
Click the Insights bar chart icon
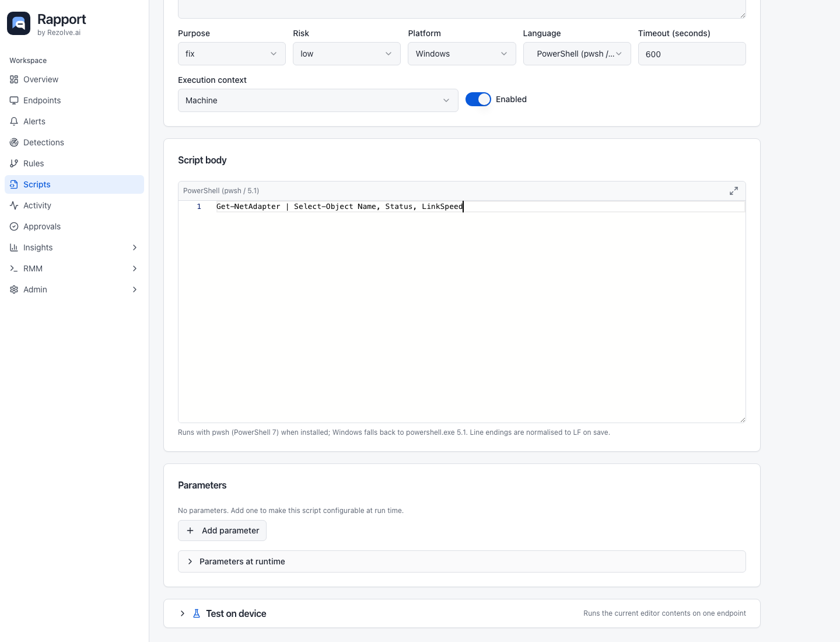click(14, 247)
